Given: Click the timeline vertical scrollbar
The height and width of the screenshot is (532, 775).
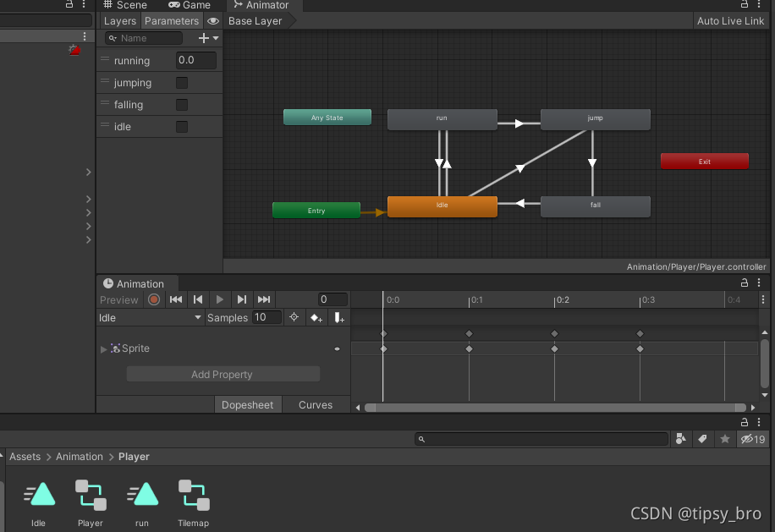Looking at the screenshot, I should [x=764, y=363].
